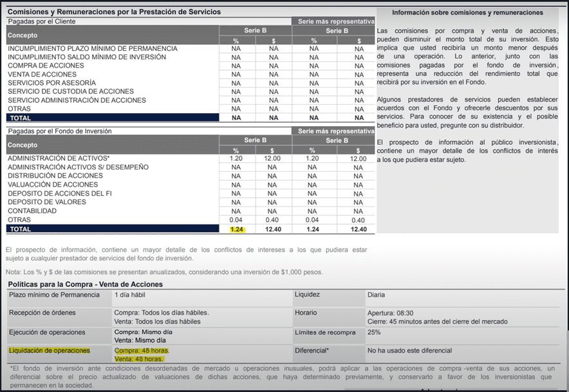Screen dimensions: 569x392
Task: Select the 'Pagadas por el Fondo de Inversión' header
Action: point(60,131)
